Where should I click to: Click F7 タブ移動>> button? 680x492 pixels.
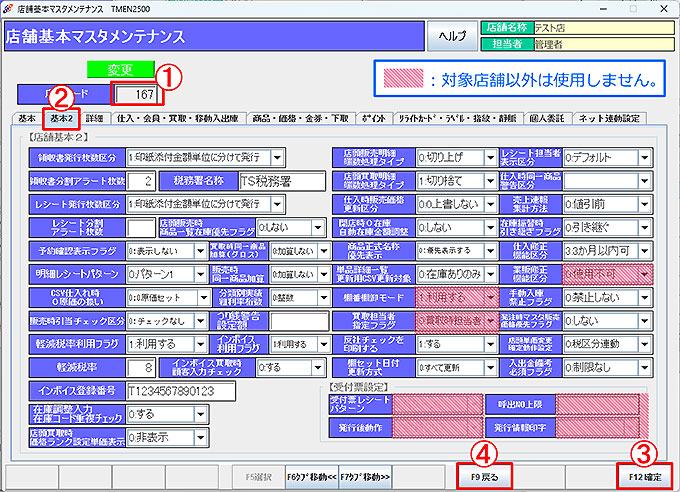pyautogui.click(x=365, y=477)
